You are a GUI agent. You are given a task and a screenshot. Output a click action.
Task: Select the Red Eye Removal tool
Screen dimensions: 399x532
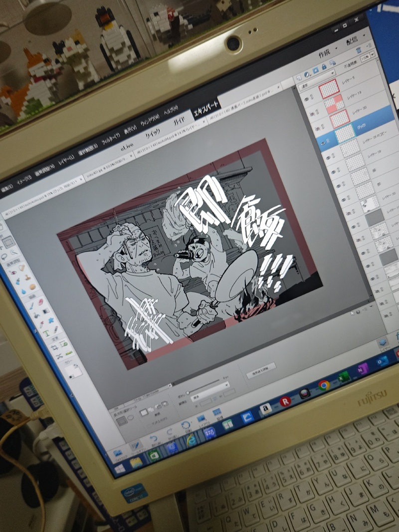point(13,272)
